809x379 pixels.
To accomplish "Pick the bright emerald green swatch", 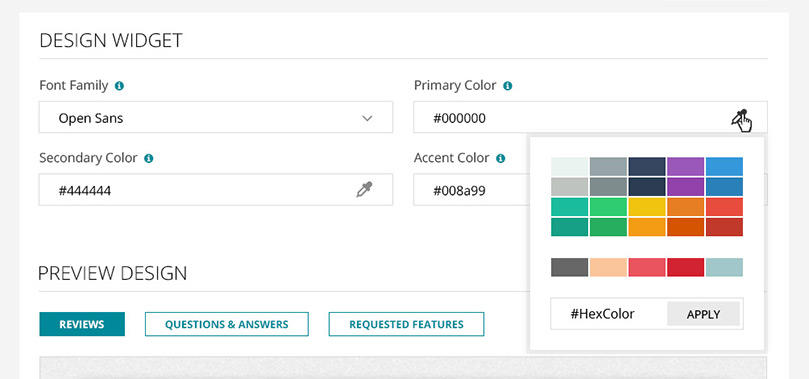I will (x=608, y=207).
